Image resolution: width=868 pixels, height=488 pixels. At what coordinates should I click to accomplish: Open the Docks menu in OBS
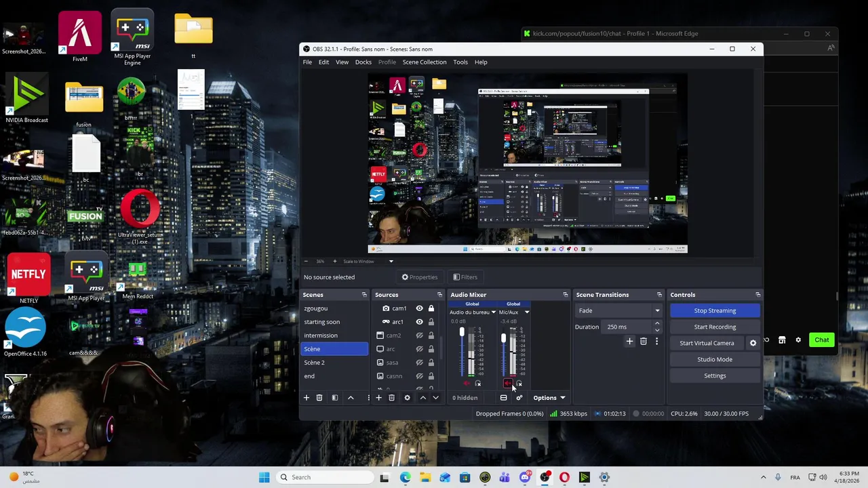[363, 62]
